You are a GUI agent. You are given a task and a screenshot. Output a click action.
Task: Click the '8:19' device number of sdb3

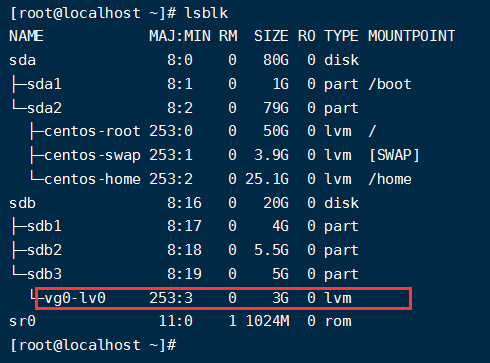(x=184, y=274)
